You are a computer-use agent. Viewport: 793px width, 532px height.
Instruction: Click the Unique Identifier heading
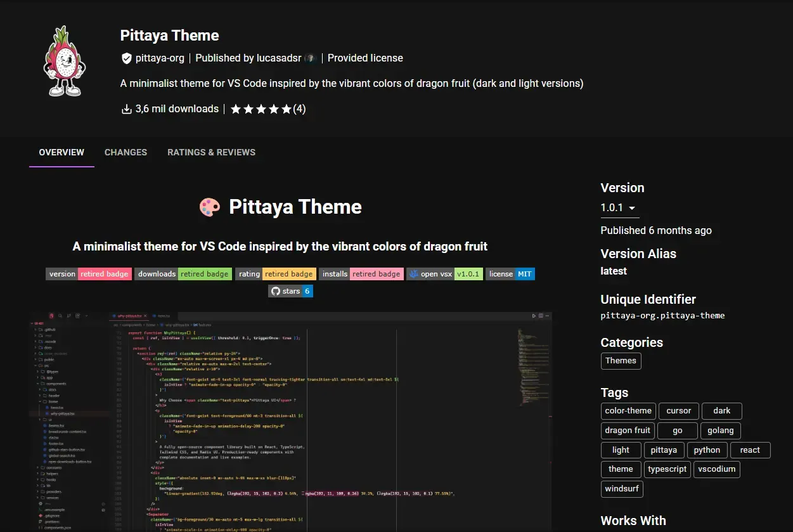tap(648, 300)
